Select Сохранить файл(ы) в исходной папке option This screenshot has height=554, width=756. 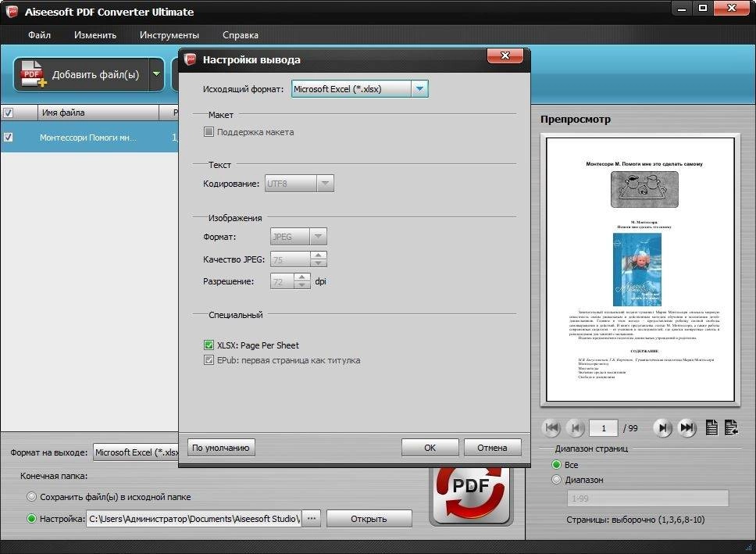(x=32, y=497)
